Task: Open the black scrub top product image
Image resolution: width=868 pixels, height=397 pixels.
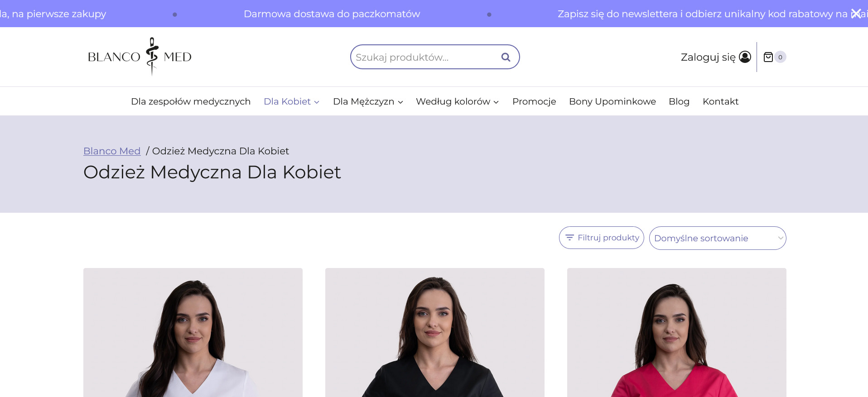Action: [x=435, y=332]
